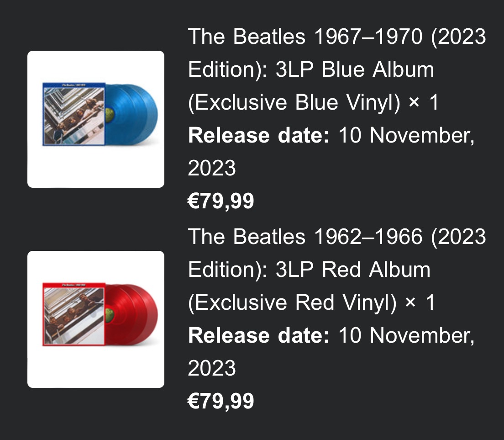Viewport: 504px width, 440px height.
Task: Select the 3LP Blue Album text
Action: [355, 69]
